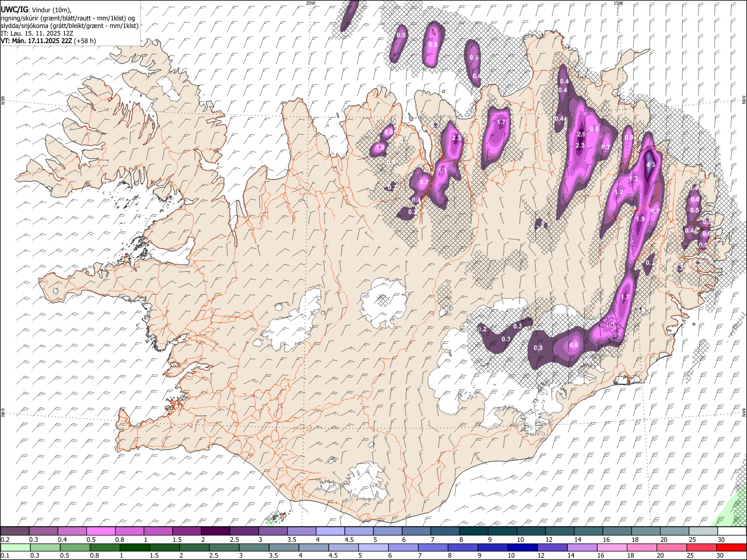Click the bright red swatch labeled 30
Screen dimensions: 747x560
(x=732, y=548)
